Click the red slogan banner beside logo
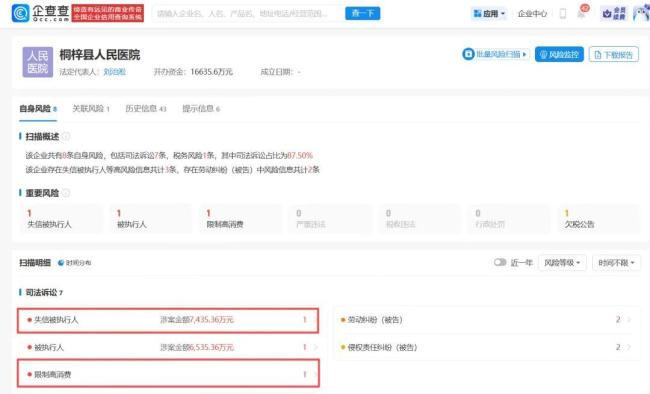 pyautogui.click(x=108, y=13)
